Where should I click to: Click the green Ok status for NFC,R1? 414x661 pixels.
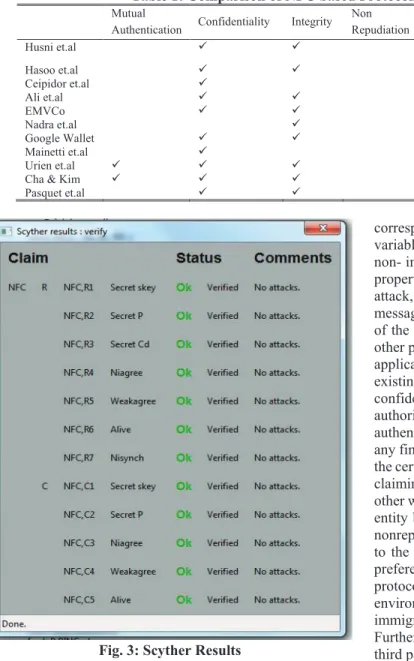pyautogui.click(x=184, y=288)
